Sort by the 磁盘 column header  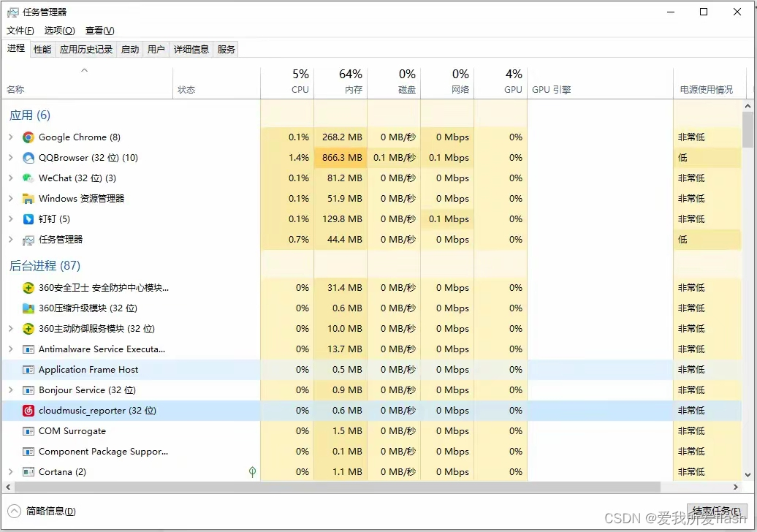394,83
